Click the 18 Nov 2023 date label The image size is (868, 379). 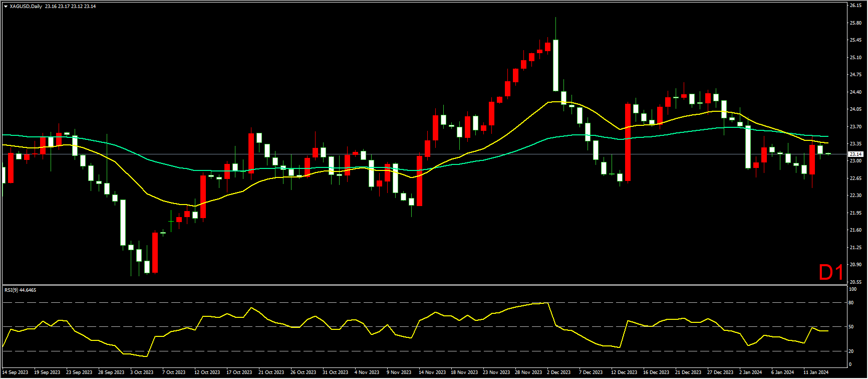pos(464,372)
